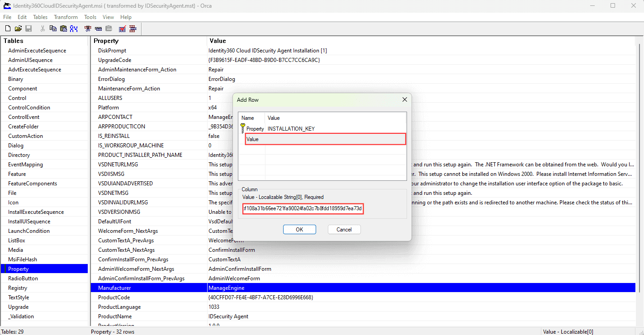The height and width of the screenshot is (335, 644).
Task: Click the Copy Row(s) toolbar icon
Action: click(98, 28)
